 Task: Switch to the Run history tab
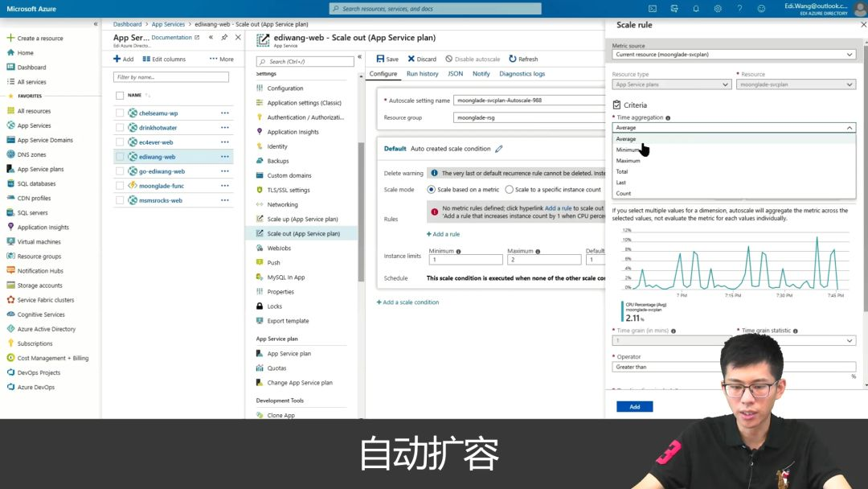tap(423, 74)
